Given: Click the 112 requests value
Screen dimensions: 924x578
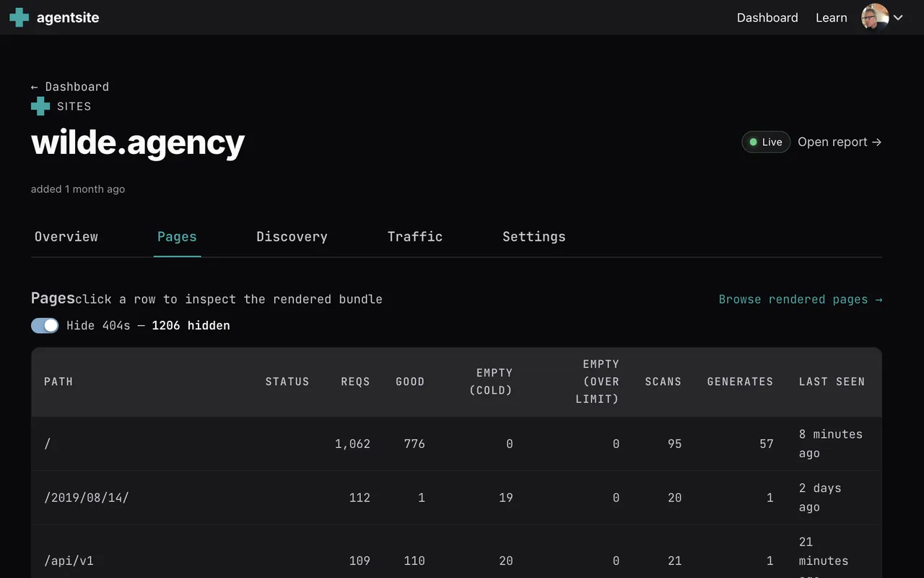Looking at the screenshot, I should pyautogui.click(x=359, y=498).
